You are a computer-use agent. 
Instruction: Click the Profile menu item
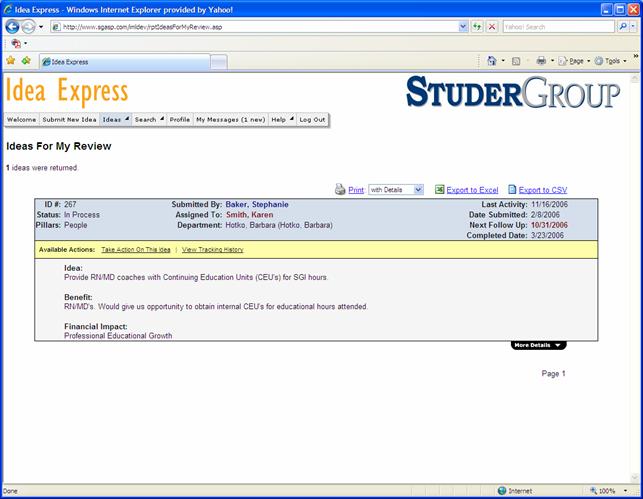click(x=180, y=120)
